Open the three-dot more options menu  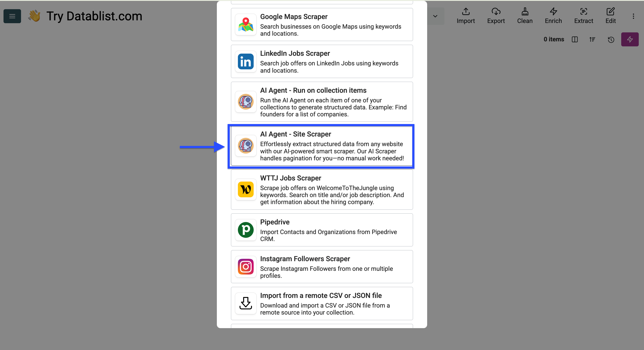[x=633, y=16]
